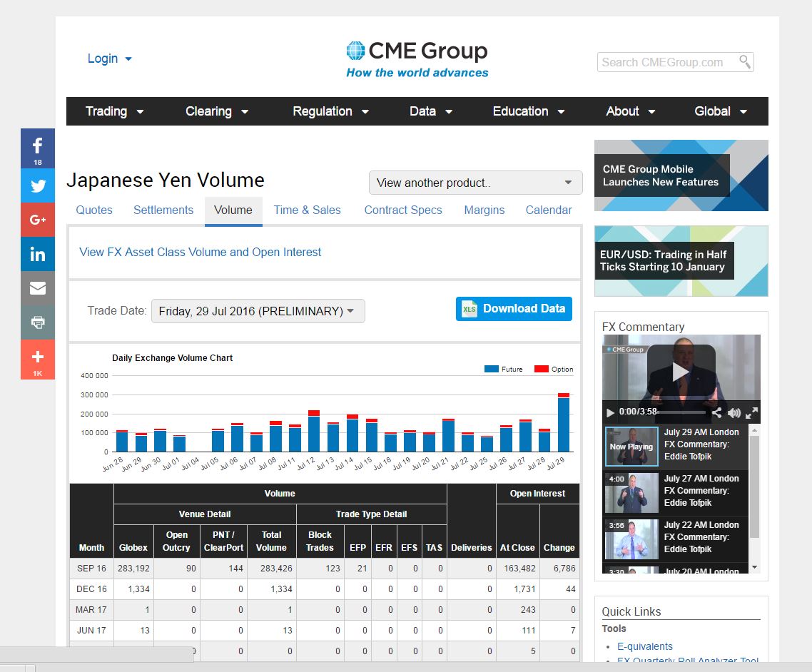Image resolution: width=812 pixels, height=672 pixels.
Task: Expand the Trading menu
Action: point(114,111)
